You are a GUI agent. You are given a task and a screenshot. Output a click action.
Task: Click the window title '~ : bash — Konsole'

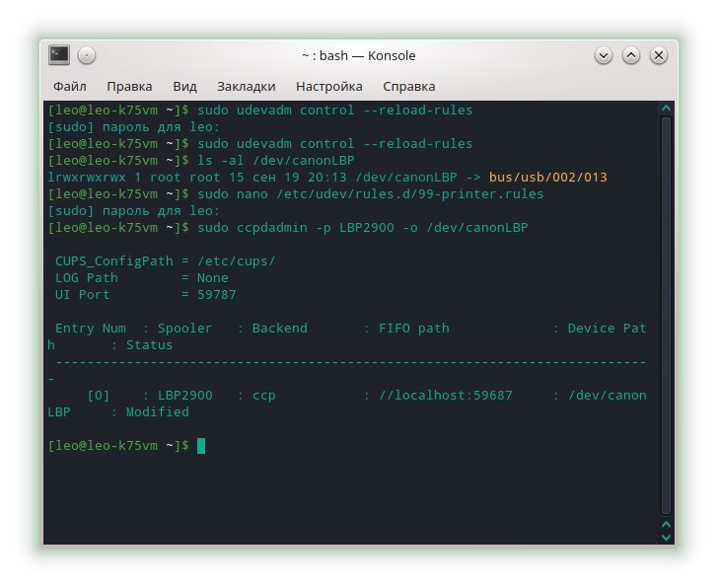tap(359, 55)
